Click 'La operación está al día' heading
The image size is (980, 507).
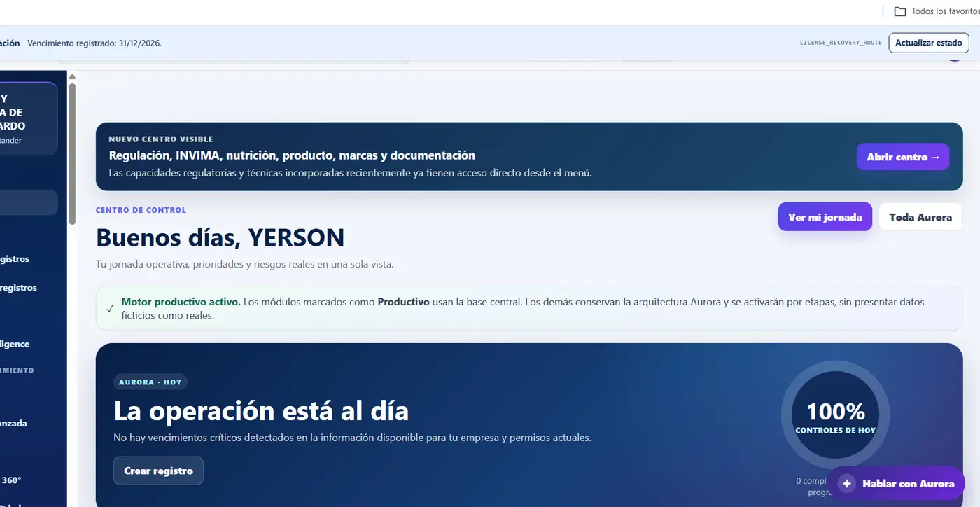[261, 410]
